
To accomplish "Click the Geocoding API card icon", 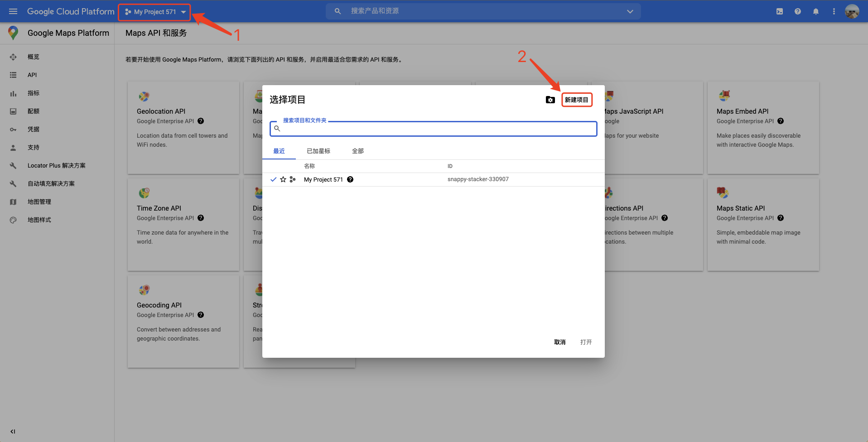I will click(144, 290).
